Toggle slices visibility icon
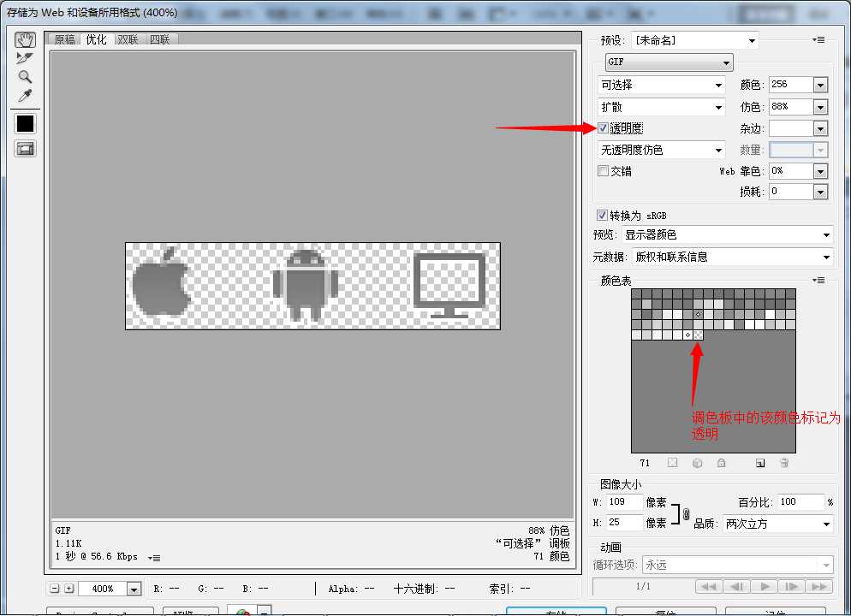This screenshot has width=851, height=616. click(x=25, y=149)
